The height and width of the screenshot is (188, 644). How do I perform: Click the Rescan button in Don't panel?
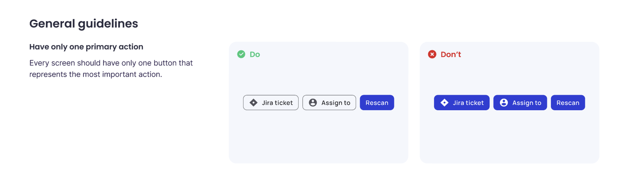(x=568, y=103)
